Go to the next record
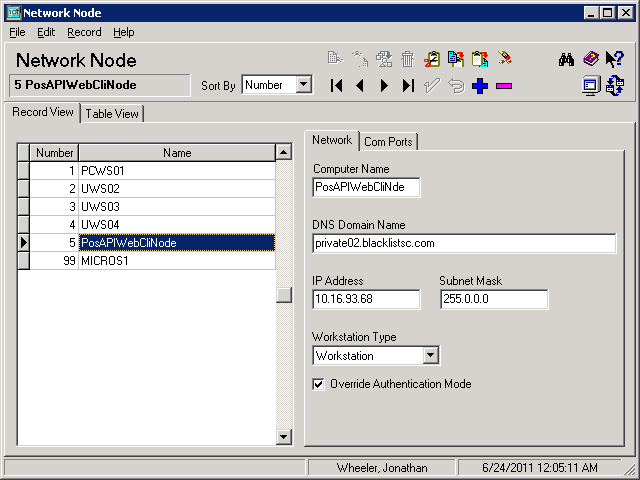 [x=384, y=86]
